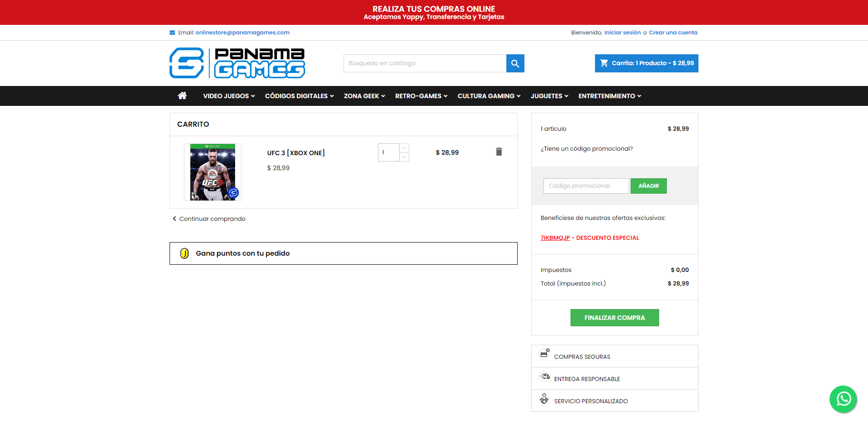The image size is (868, 424).
Task: Expand the Juguetes menu
Action: [x=550, y=96]
